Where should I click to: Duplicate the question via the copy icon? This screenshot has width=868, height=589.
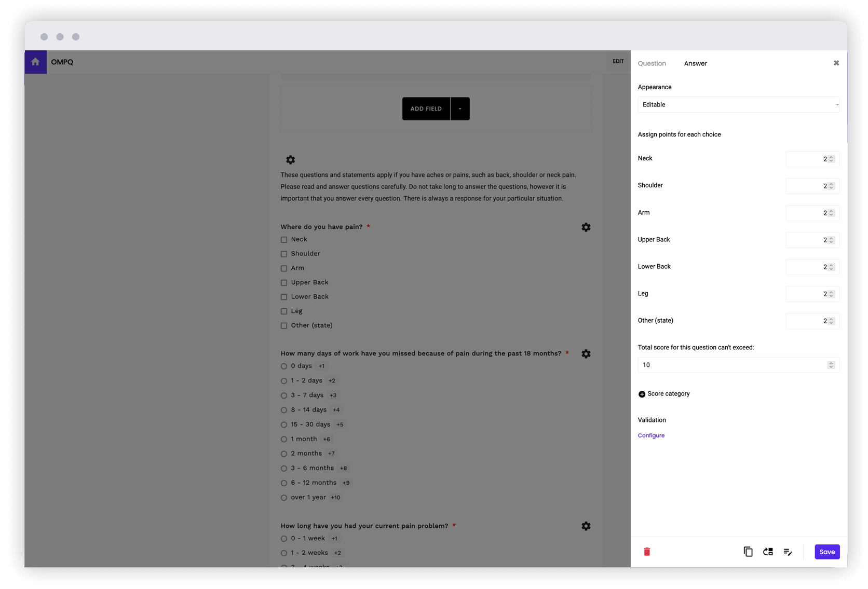748,552
